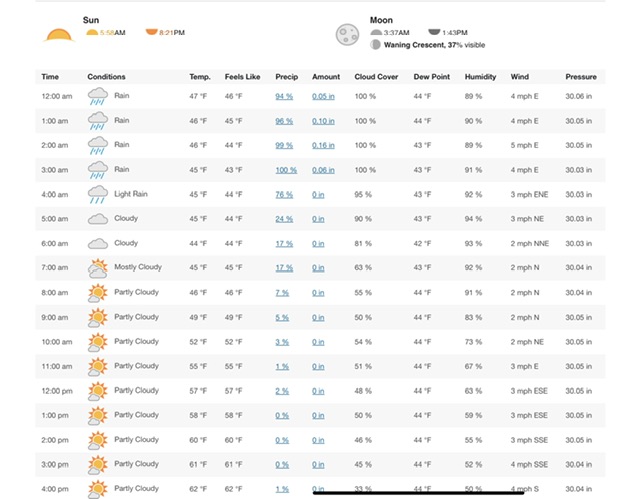Click the Conditions column header
This screenshot has height=499, width=640.
click(x=106, y=77)
